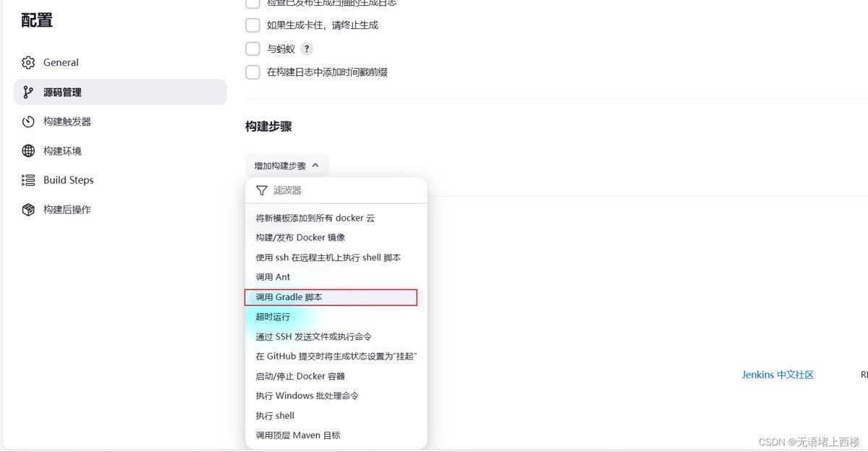Click the 构建后操作 package icon
The image size is (868, 452).
28,210
